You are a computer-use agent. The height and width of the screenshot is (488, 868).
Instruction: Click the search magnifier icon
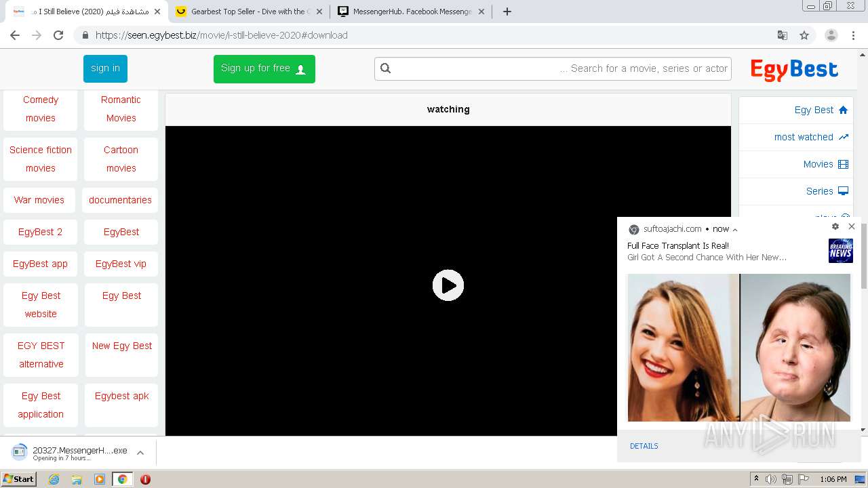pos(386,68)
